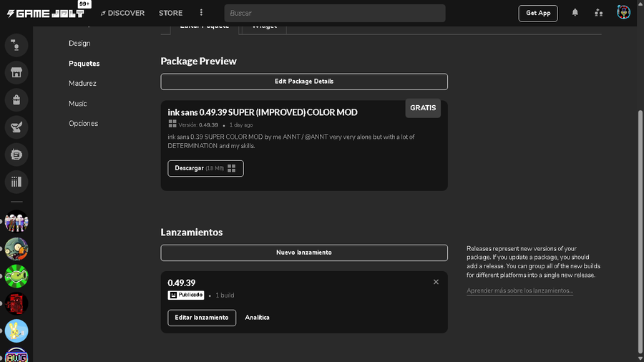This screenshot has width=644, height=362.
Task: Open the zombie community avatar
Action: (16, 249)
